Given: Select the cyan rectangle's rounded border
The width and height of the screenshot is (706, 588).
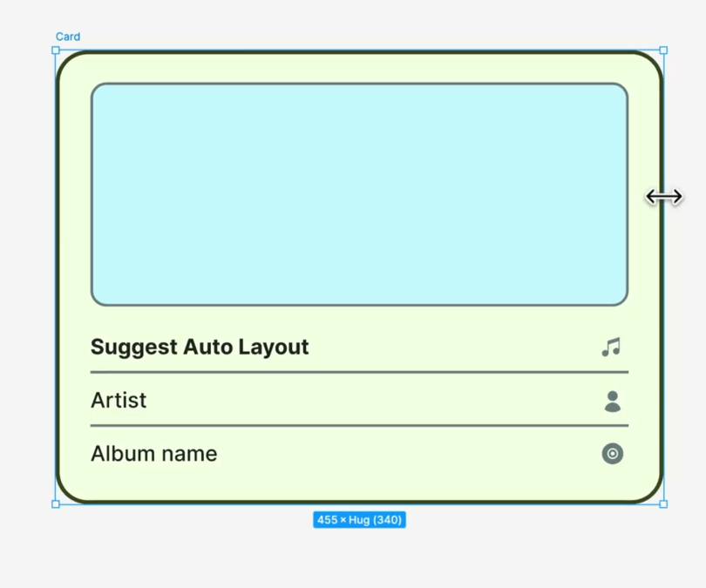Looking at the screenshot, I should point(359,84).
